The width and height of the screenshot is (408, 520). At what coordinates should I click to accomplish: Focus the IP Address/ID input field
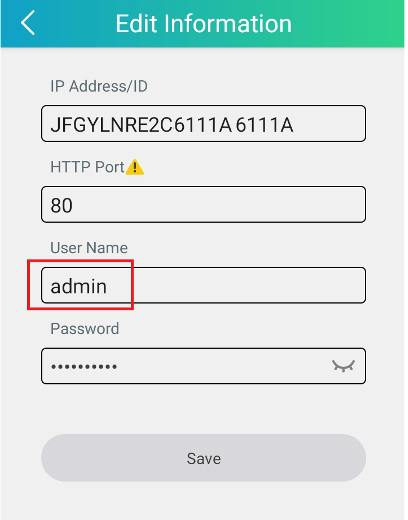203,124
